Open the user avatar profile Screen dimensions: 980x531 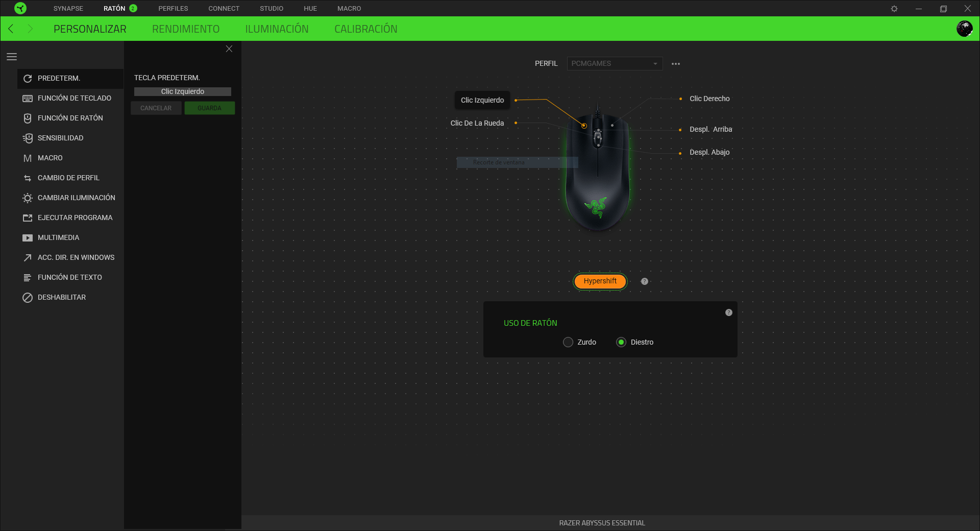click(964, 29)
